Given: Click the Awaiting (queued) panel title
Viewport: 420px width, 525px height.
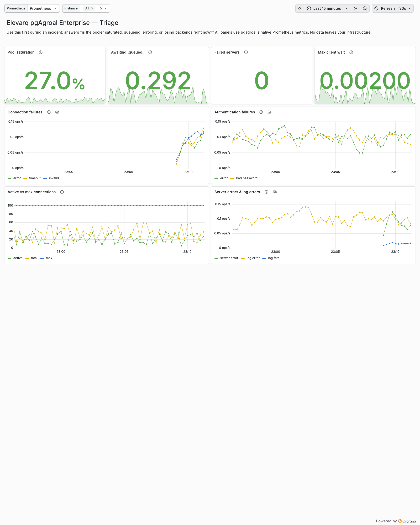Looking at the screenshot, I should pyautogui.click(x=127, y=52).
